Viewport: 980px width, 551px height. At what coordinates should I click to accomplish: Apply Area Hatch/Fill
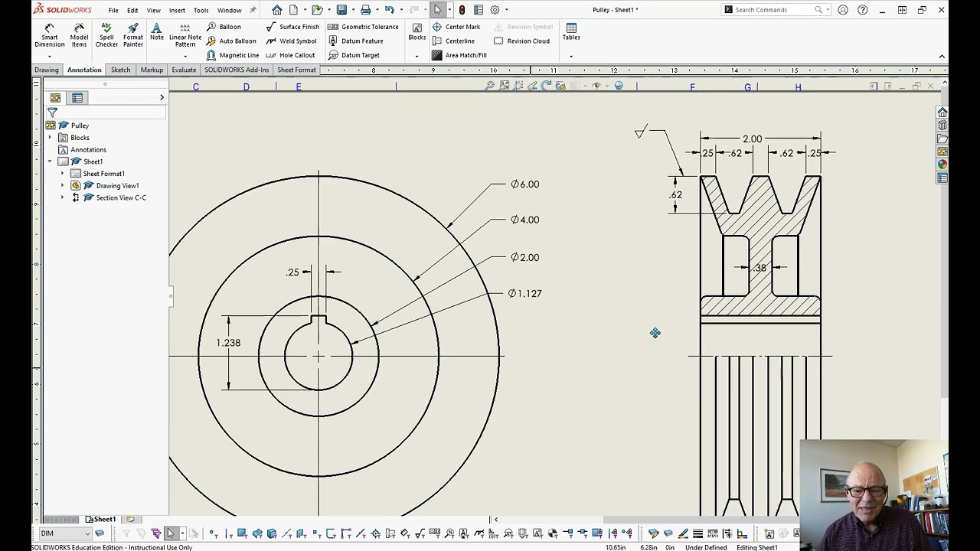459,55
